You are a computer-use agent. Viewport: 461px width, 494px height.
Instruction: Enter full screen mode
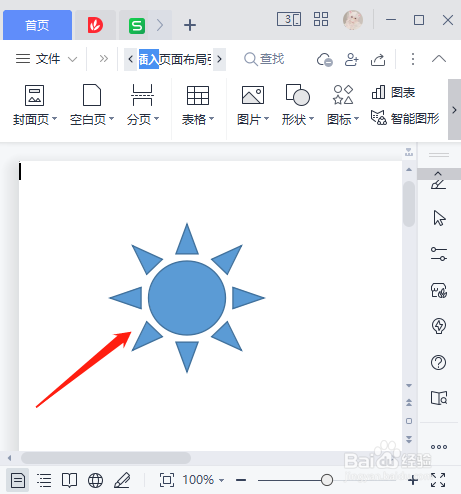tap(438, 480)
